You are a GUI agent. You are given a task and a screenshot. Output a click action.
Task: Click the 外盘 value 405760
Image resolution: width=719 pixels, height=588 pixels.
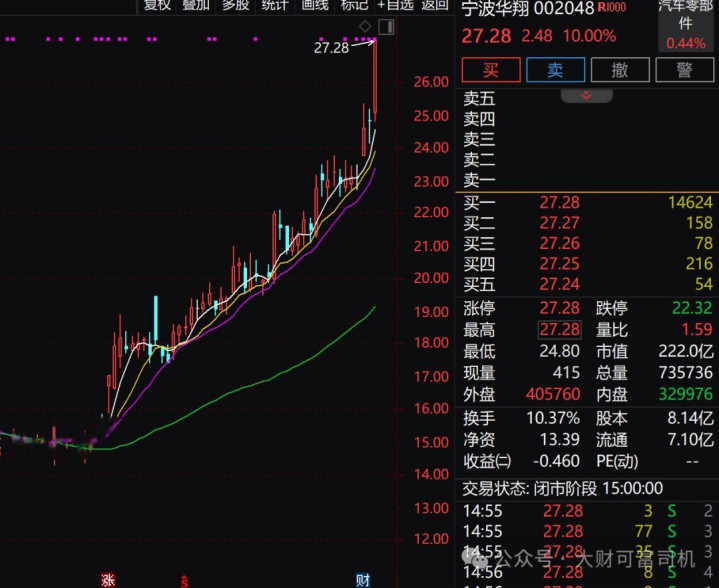click(x=553, y=394)
